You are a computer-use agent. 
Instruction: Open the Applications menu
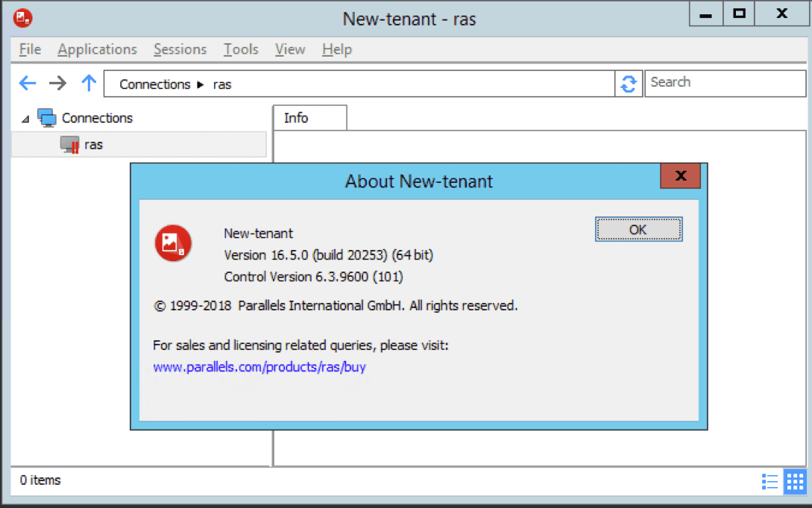click(x=98, y=49)
